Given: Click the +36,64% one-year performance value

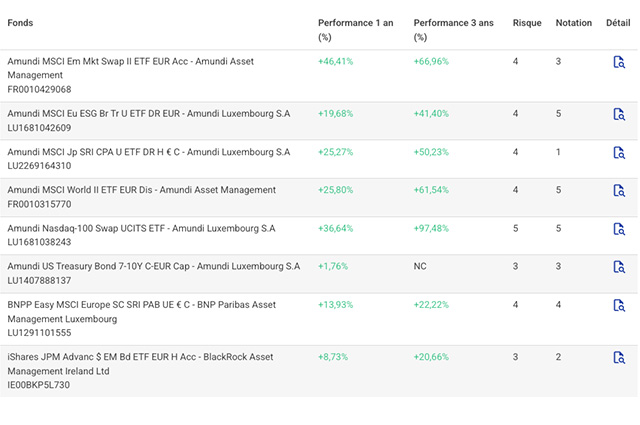Looking at the screenshot, I should pos(336,228).
